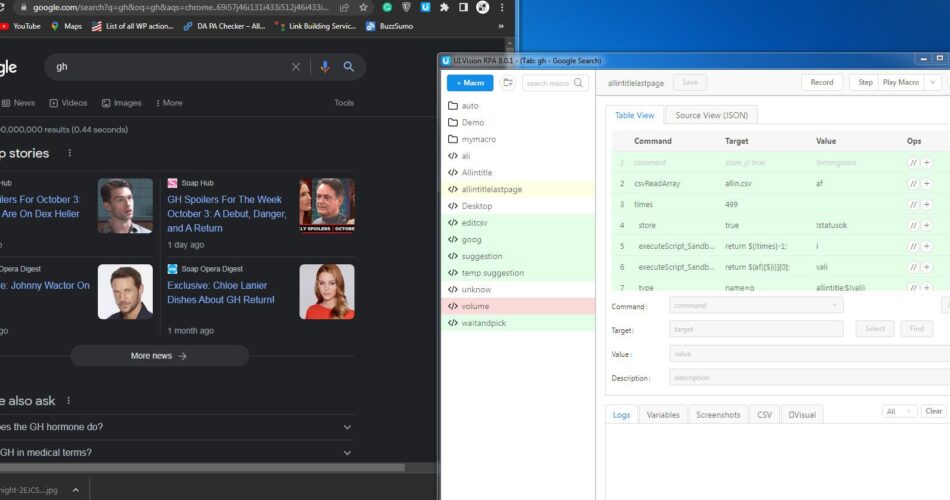
Task: Open the All log filter dropdown
Action: coord(899,411)
